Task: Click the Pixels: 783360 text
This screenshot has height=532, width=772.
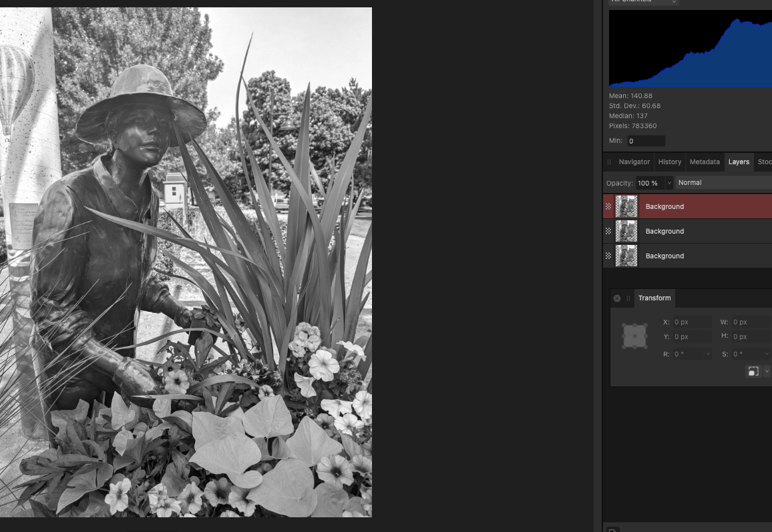Action: coord(632,126)
